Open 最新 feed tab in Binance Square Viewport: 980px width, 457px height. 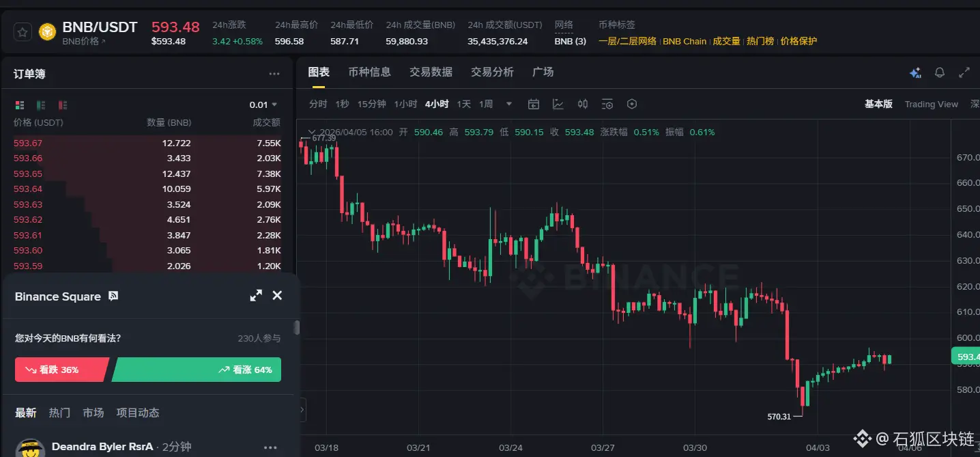(26, 413)
